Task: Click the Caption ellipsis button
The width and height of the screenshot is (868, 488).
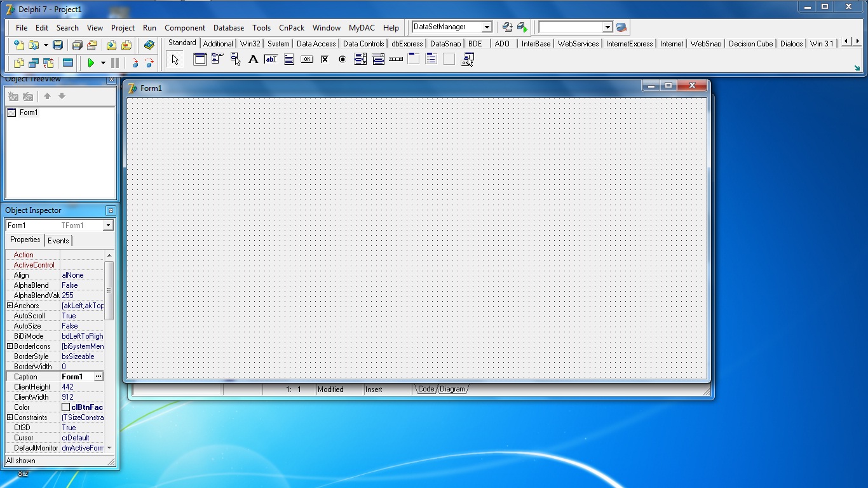Action: point(98,377)
